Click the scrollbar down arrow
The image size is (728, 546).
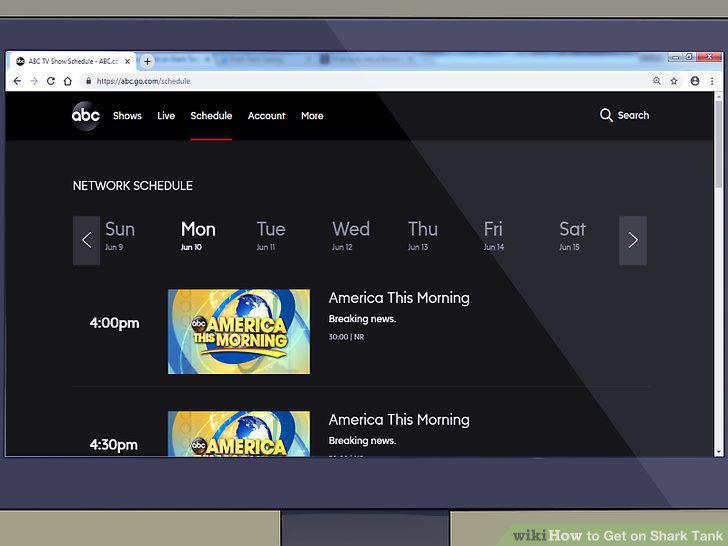pos(719,451)
